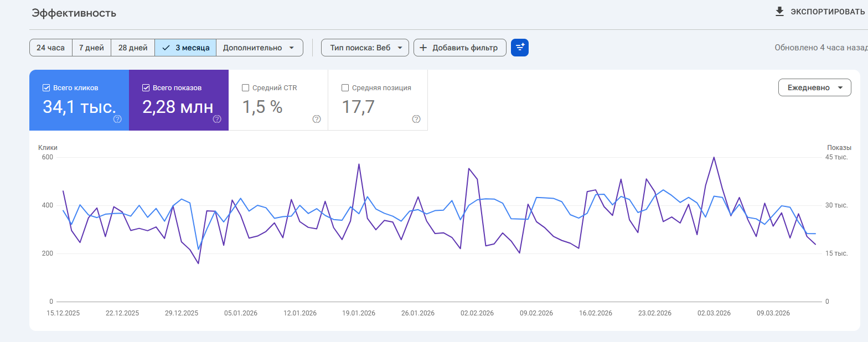Screen dimensions: 868x342
Task: Click the blue AI filter sparkle icon
Action: pos(520,48)
